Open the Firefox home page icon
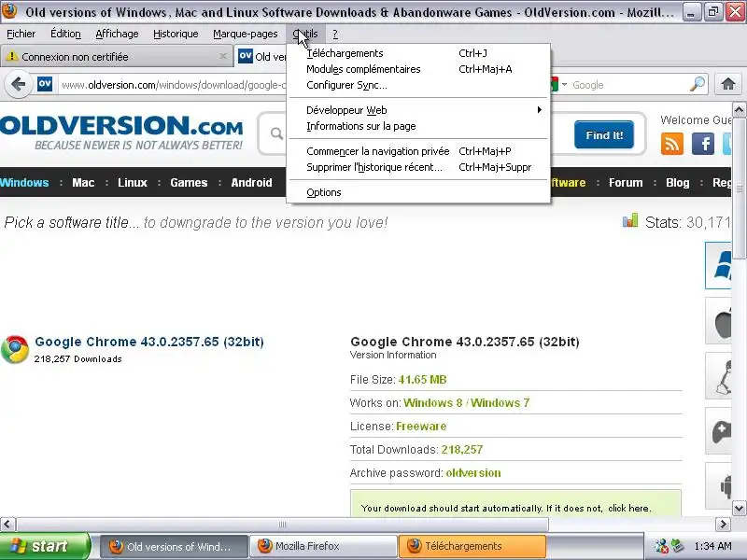This screenshot has height=560, width=747. [x=728, y=84]
